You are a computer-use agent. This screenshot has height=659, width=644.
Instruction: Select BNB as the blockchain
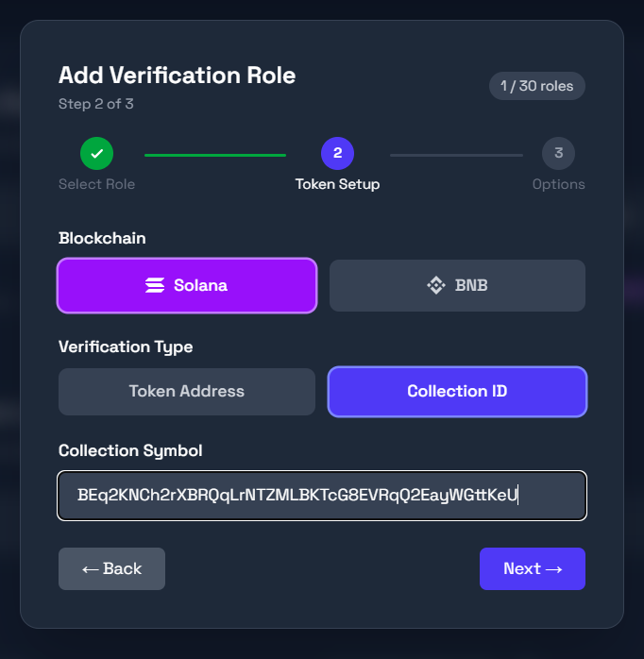point(457,285)
